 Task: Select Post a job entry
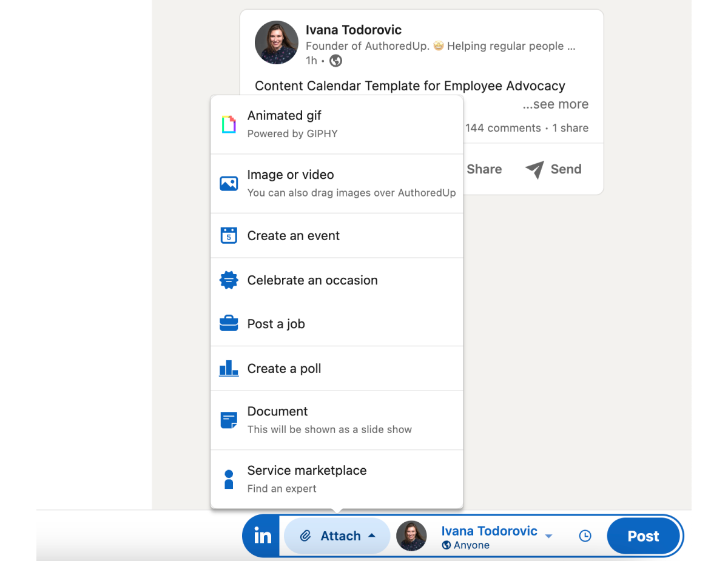[x=337, y=324]
